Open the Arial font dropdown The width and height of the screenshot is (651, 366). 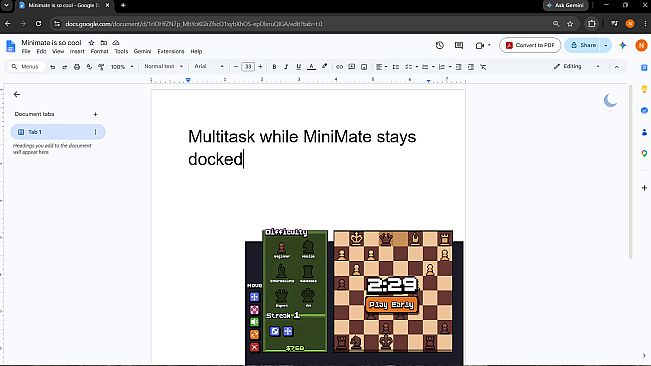(209, 66)
